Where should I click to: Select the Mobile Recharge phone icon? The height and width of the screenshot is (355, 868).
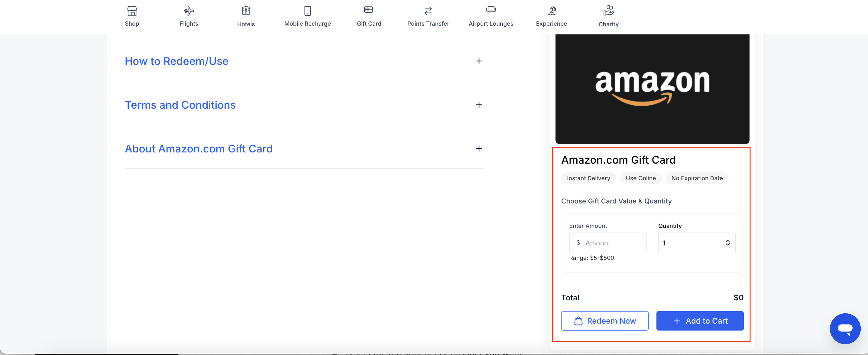coord(307,11)
